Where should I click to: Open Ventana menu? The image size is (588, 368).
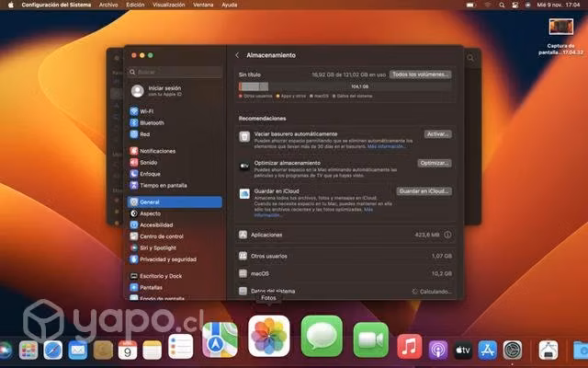pyautogui.click(x=203, y=5)
